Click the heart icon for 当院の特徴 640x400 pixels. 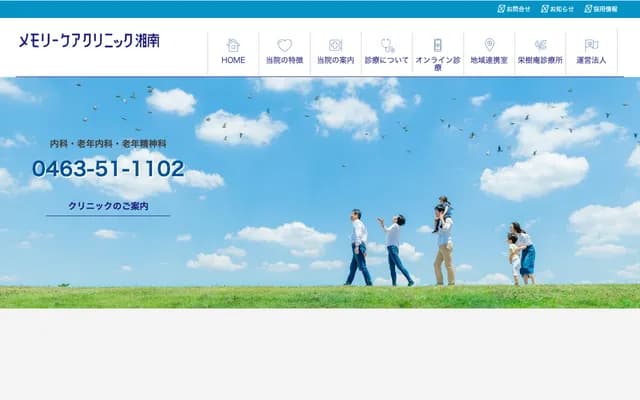pyautogui.click(x=284, y=45)
